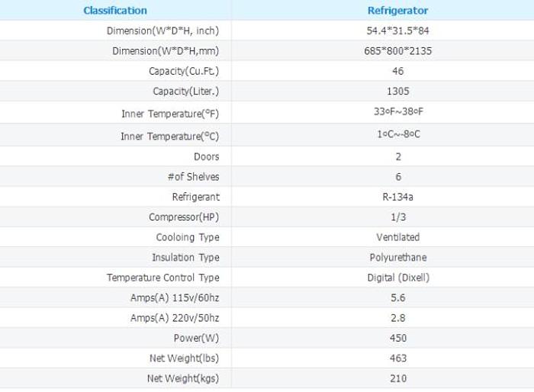
Task: Select the R-134a refrigerant value
Action: coord(392,197)
